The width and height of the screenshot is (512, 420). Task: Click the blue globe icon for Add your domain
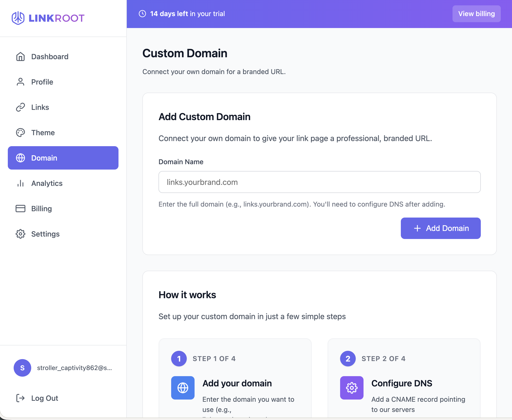click(x=183, y=388)
